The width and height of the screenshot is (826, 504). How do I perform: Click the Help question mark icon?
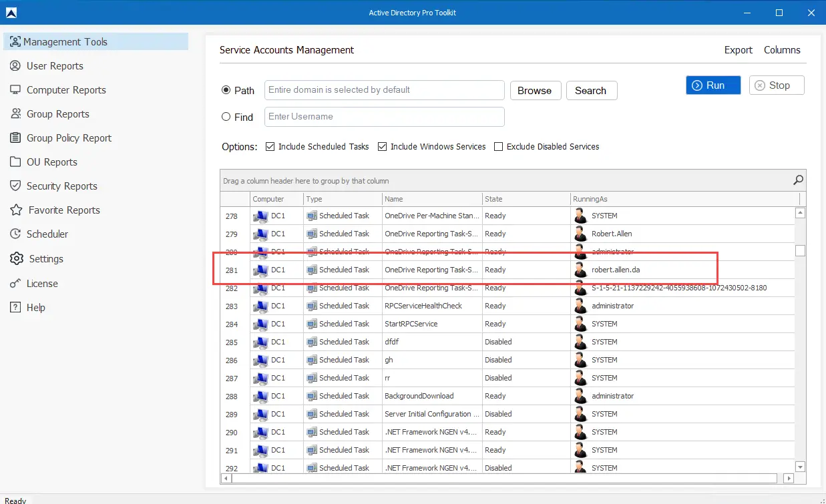click(15, 307)
